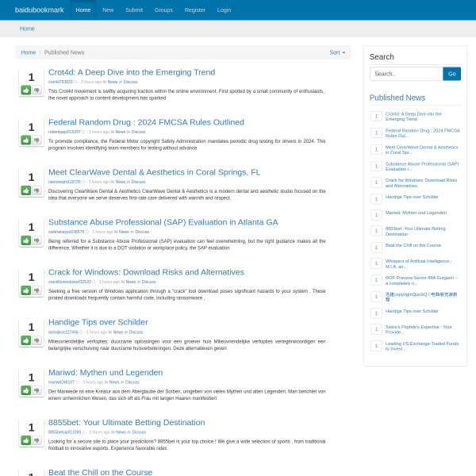476x476 pixels.
Task: Click Discuss under 8855bet post
Action: [139, 432]
